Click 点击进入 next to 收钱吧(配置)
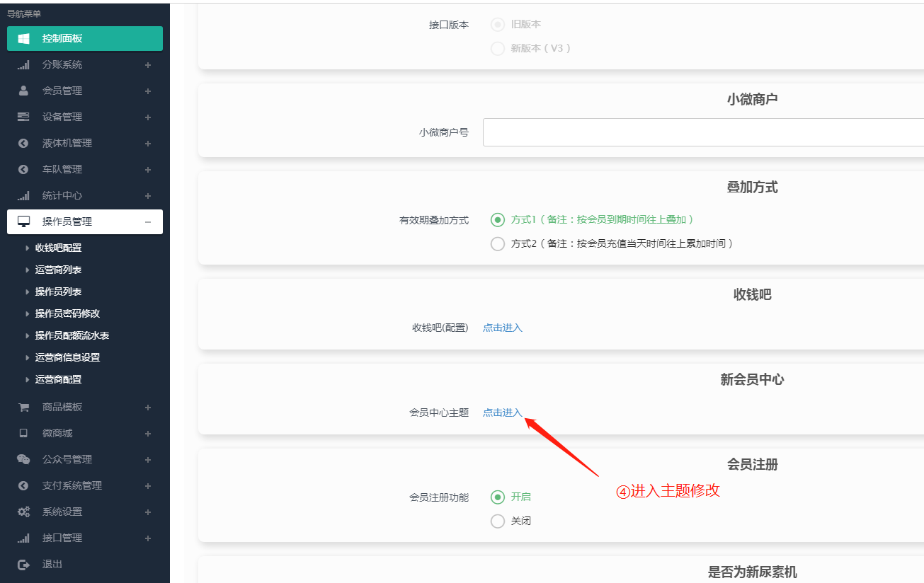The width and height of the screenshot is (924, 583). (502, 328)
